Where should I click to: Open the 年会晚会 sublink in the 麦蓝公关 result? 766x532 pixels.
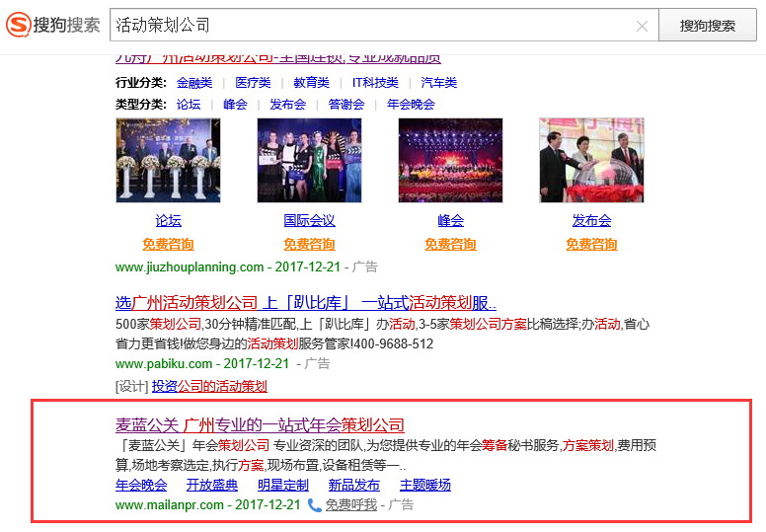pyautogui.click(x=141, y=485)
